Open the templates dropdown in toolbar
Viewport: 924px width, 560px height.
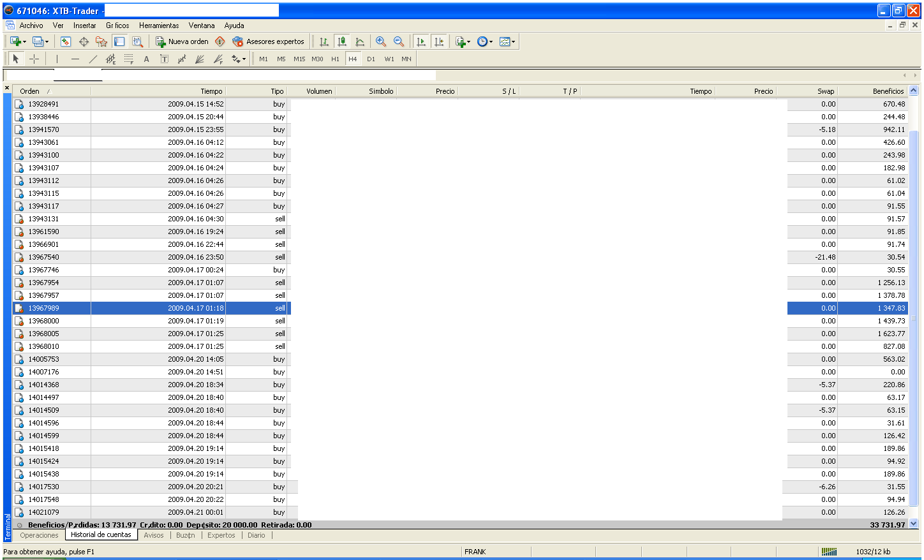coord(513,42)
